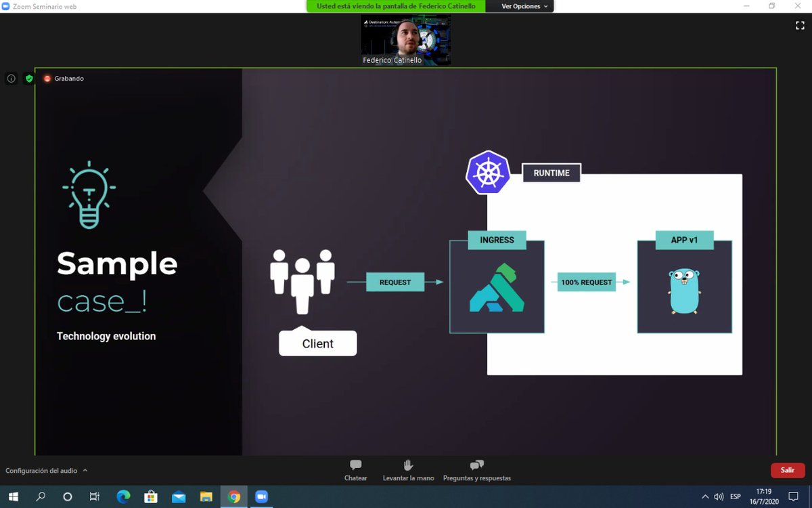Click the Technology evolution text

pos(106,336)
